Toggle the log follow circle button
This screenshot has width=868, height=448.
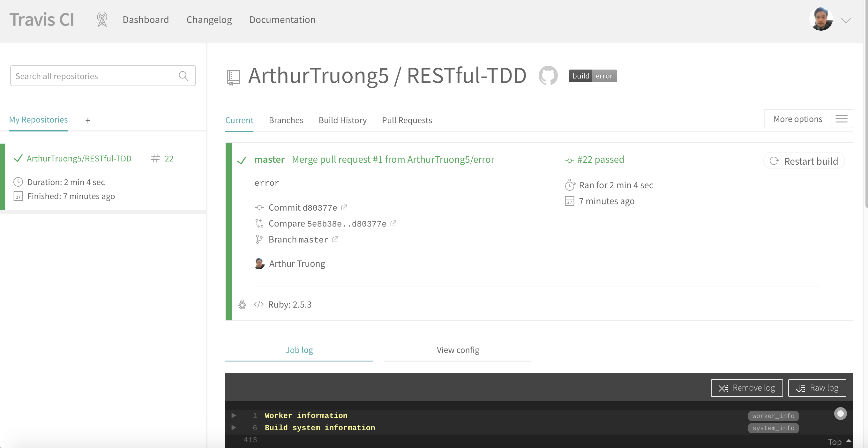pos(840,413)
